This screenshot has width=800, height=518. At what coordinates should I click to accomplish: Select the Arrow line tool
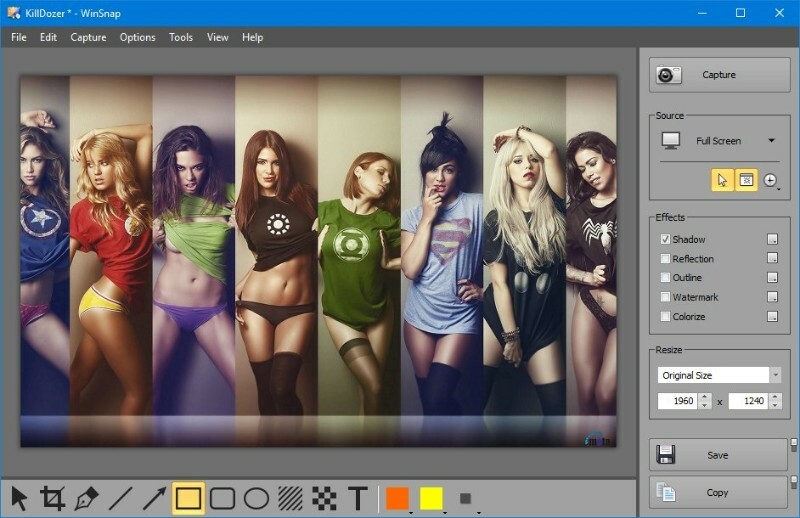click(x=154, y=498)
